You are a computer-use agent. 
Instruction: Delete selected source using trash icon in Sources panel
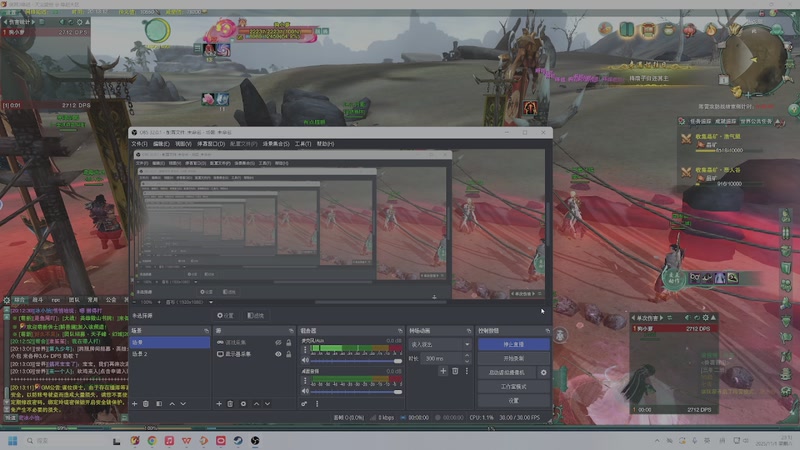[230, 404]
